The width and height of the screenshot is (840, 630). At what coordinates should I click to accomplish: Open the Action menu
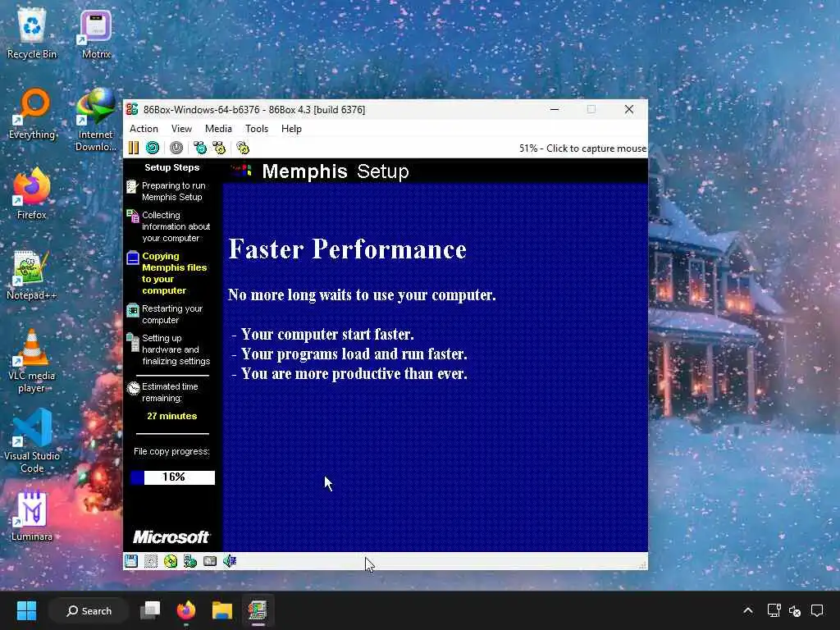click(144, 129)
